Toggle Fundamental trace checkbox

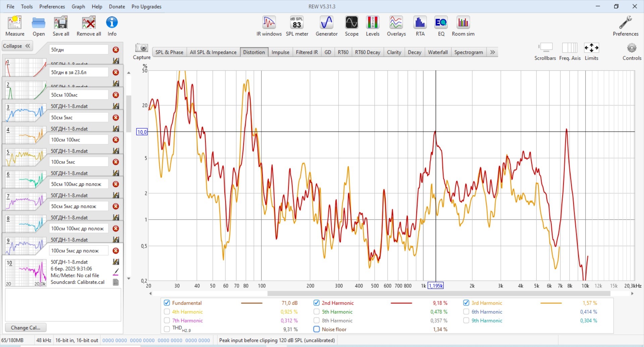[167, 303]
